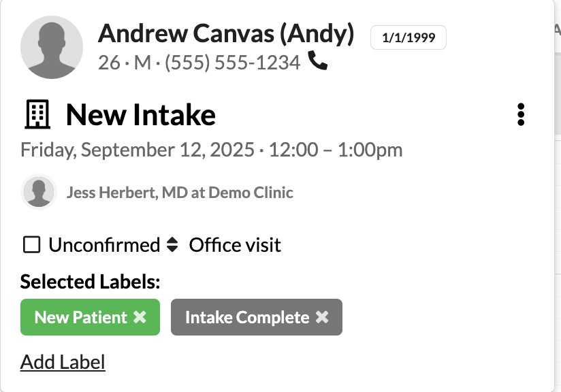The width and height of the screenshot is (561, 392).
Task: Click the 26 · M age and sex text
Action: (125, 63)
